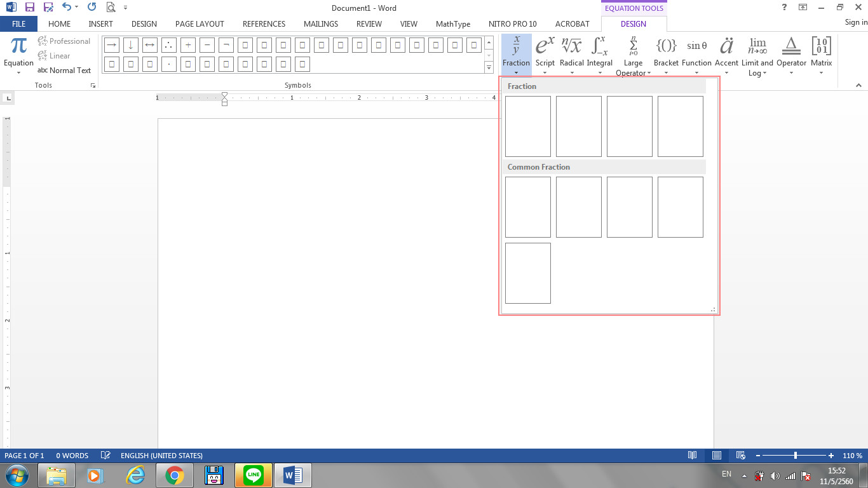Switch to the INSERT tab
868x488 pixels.
click(x=100, y=24)
